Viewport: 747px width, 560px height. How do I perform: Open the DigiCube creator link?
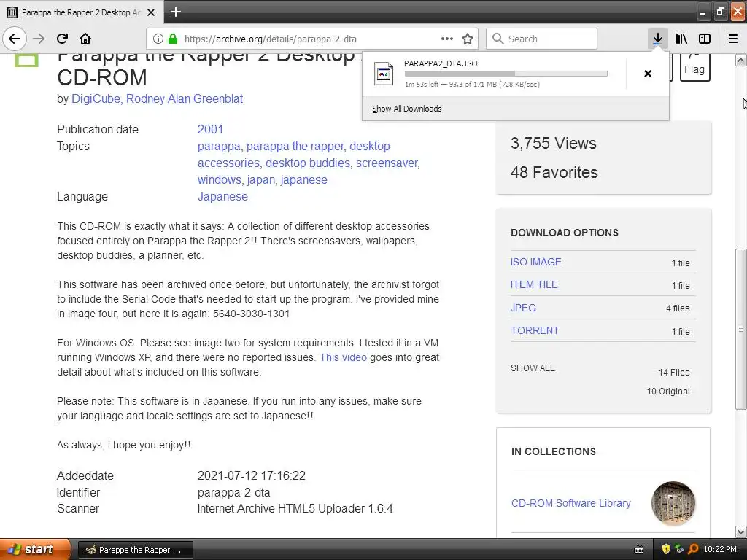tap(96, 98)
